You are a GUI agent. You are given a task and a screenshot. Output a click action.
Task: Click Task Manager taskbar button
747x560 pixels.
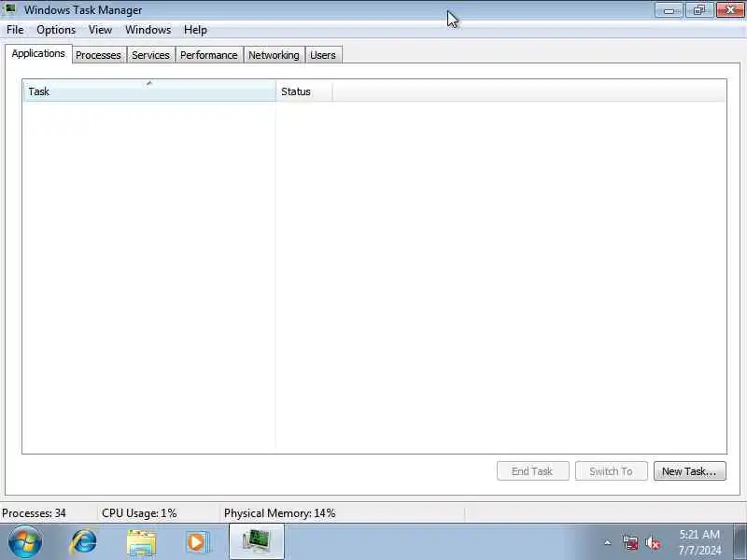pyautogui.click(x=257, y=542)
